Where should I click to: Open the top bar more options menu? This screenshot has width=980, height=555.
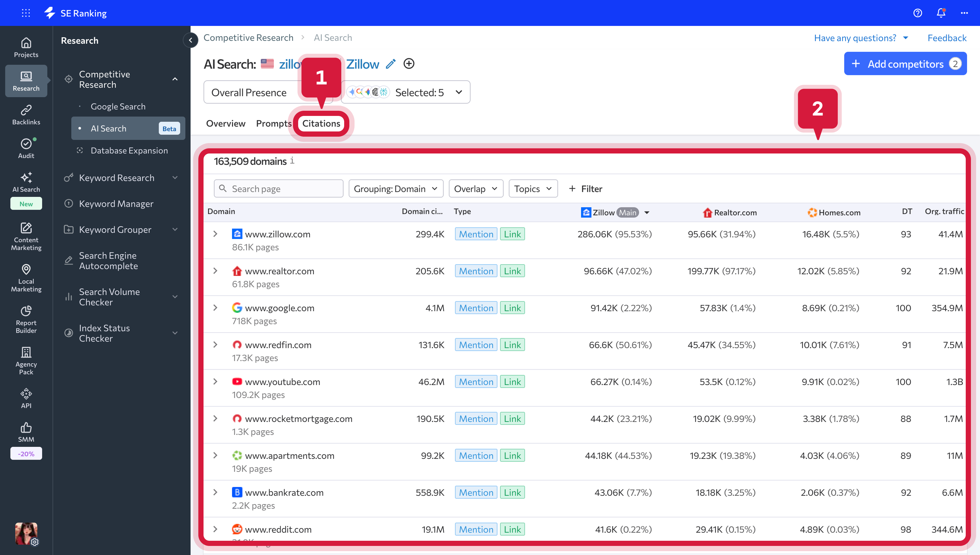point(964,13)
